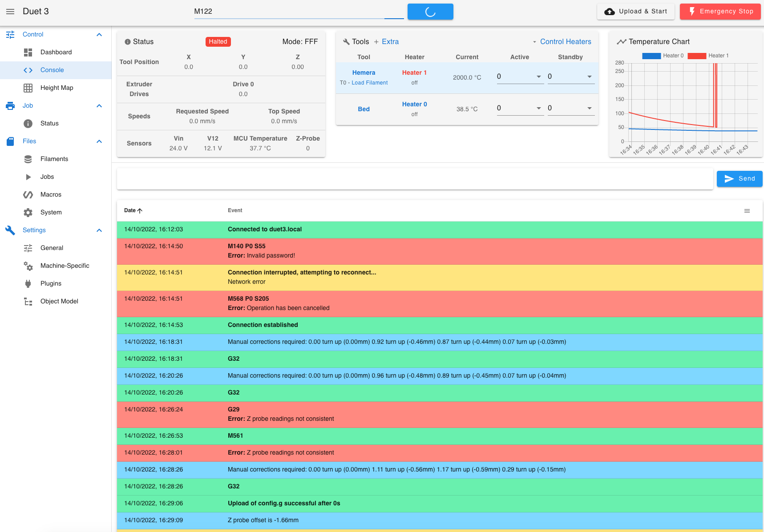The image size is (764, 532).
Task: Click the Macros icon
Action: [x=28, y=194]
